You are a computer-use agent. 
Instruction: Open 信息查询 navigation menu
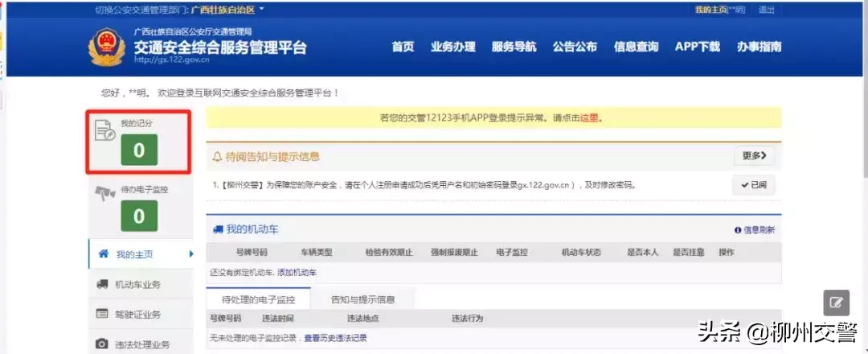point(636,47)
